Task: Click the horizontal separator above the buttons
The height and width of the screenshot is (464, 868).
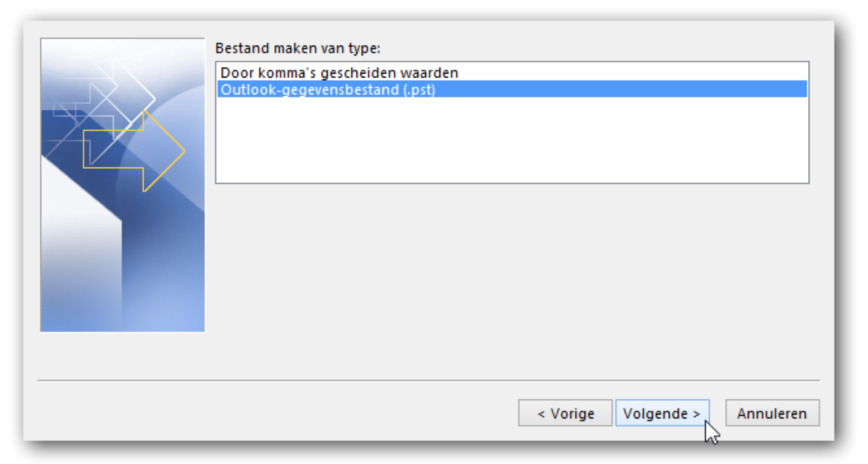Action: tap(429, 380)
